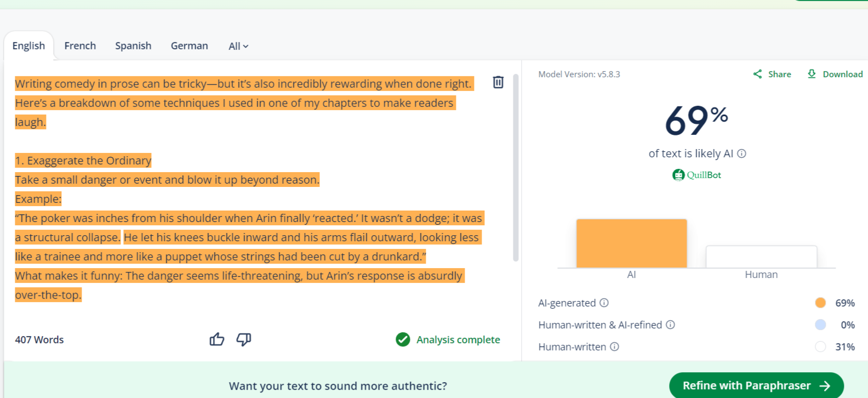This screenshot has width=868, height=398.
Task: Share the analysis results
Action: pyautogui.click(x=772, y=74)
